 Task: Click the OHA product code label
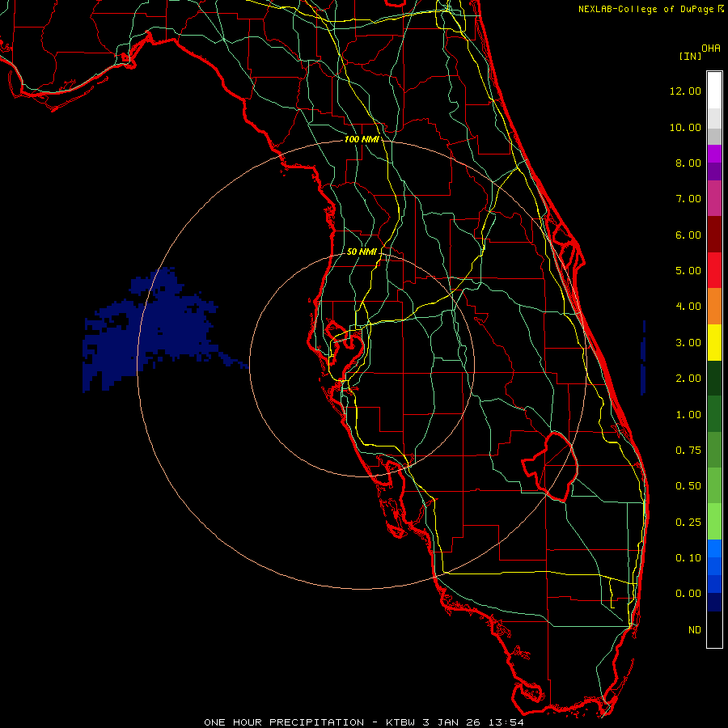pos(711,49)
